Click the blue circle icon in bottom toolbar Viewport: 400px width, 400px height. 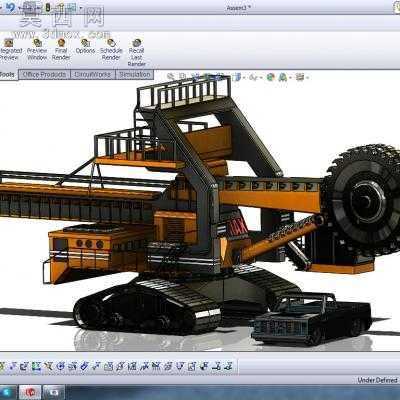(x=60, y=367)
